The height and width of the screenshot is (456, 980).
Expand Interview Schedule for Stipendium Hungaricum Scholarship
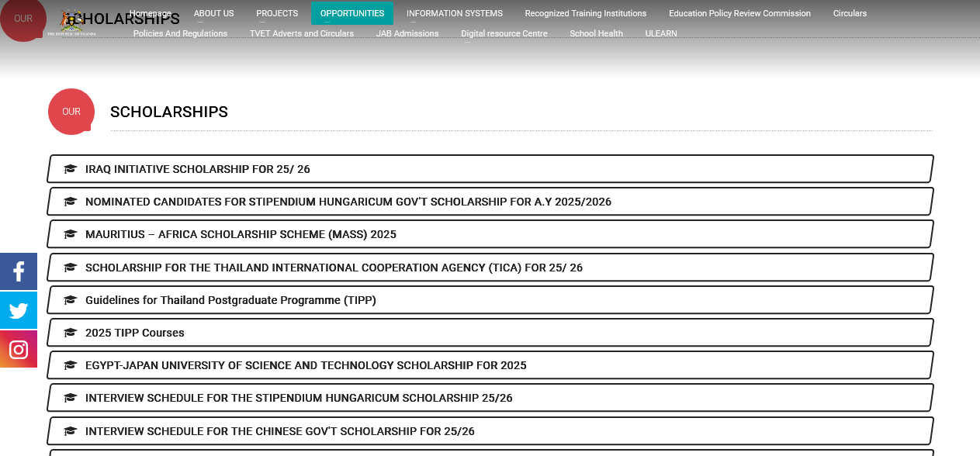[490, 398]
